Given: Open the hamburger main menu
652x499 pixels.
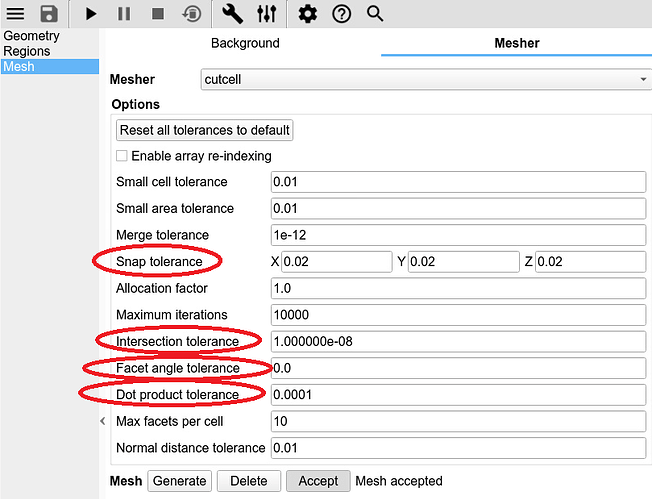Looking at the screenshot, I should (15, 14).
